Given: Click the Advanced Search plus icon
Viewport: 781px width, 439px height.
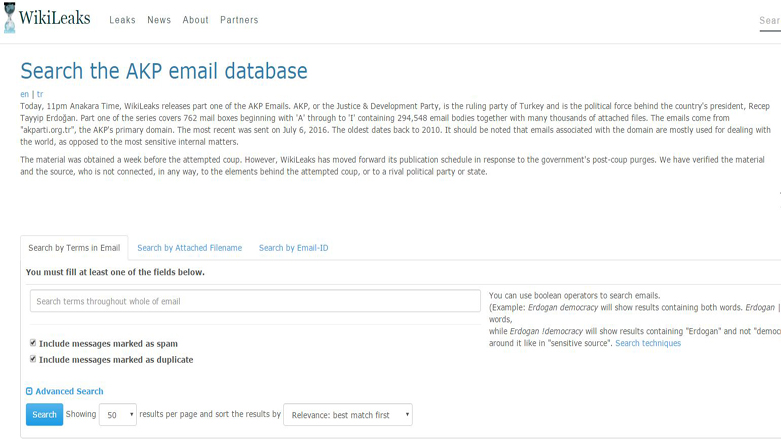Looking at the screenshot, I should tap(29, 391).
